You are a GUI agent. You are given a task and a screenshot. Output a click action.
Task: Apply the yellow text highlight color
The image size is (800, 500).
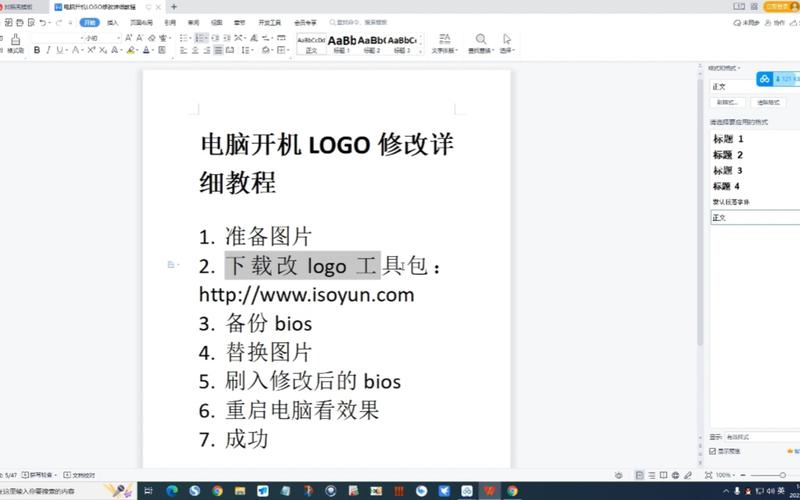(x=131, y=50)
